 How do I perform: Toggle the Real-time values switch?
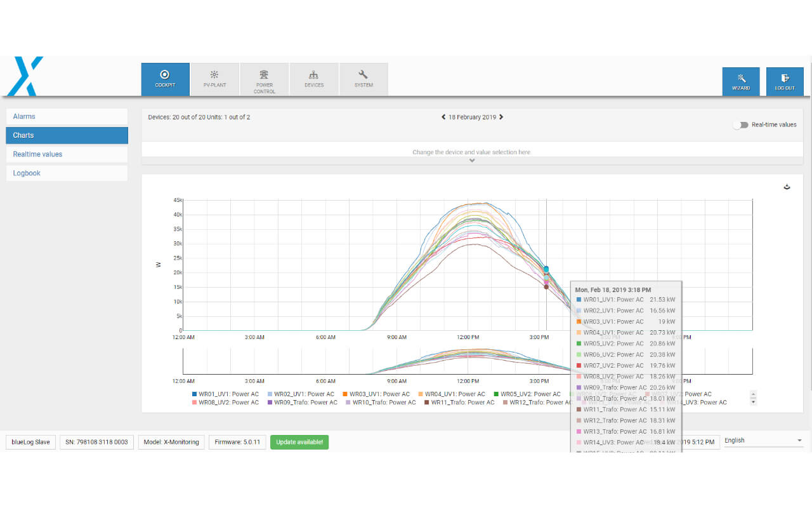point(740,125)
